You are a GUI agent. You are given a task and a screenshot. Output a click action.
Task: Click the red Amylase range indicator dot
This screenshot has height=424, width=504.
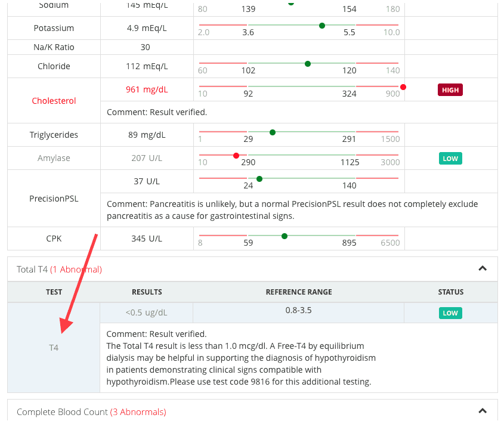[x=236, y=156]
